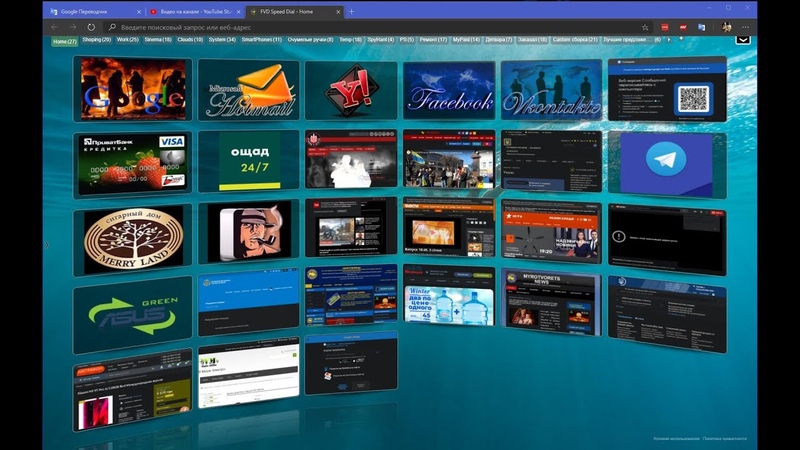Select the PS (5) group tab
This screenshot has height=450, width=800.
click(407, 40)
